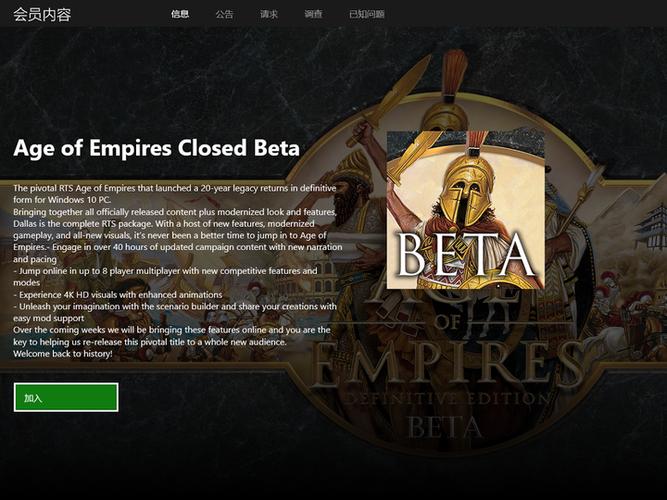667x500 pixels.
Task: Click the 会员内容 page title
Action: point(42,14)
